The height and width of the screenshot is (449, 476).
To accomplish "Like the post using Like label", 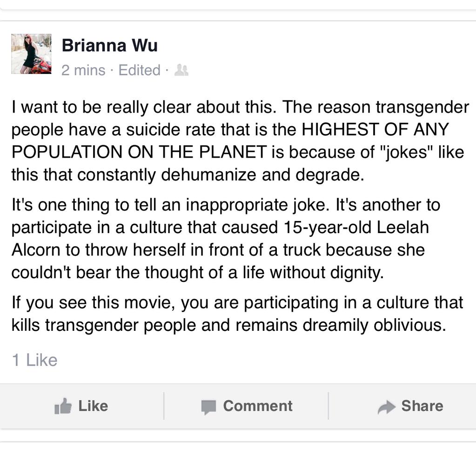I will click(93, 406).
